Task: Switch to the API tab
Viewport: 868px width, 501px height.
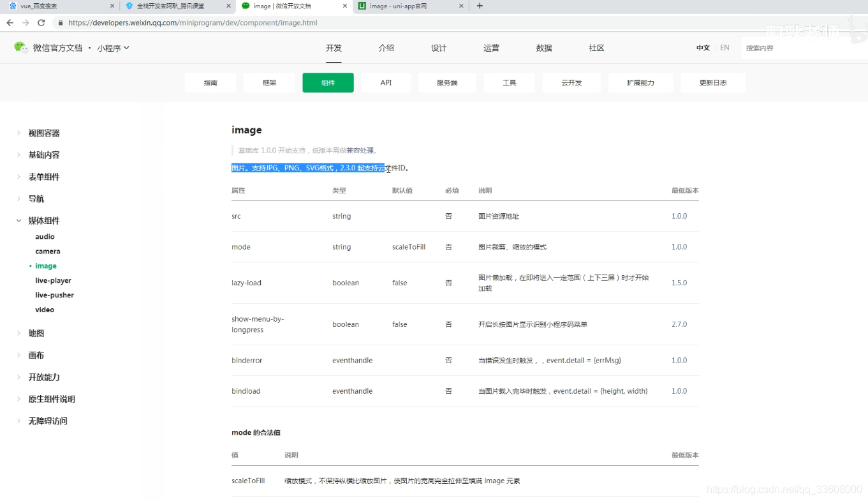Action: (386, 82)
